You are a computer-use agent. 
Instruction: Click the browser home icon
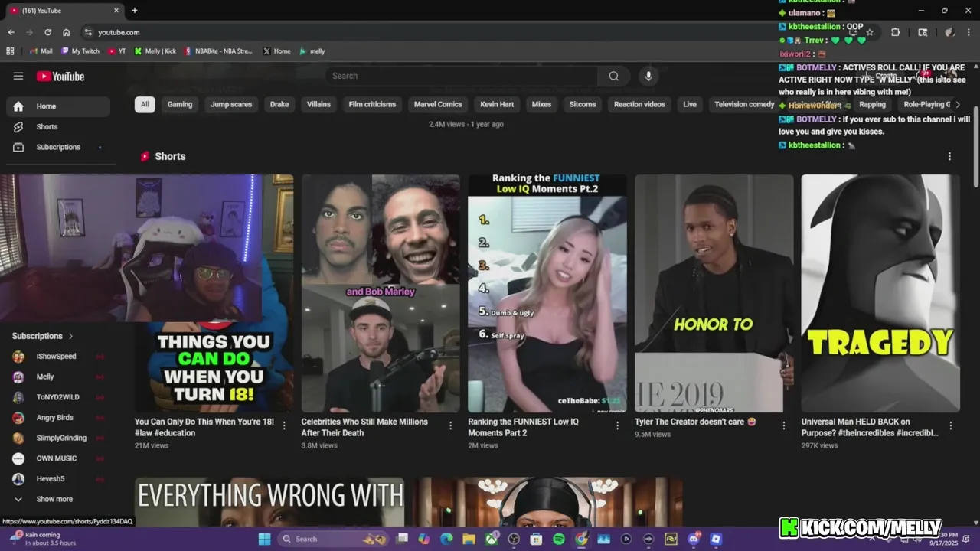(x=67, y=32)
